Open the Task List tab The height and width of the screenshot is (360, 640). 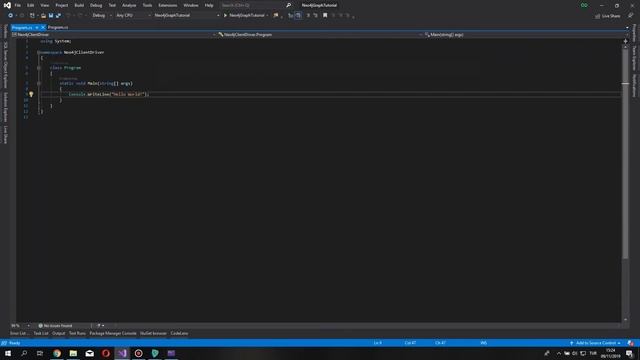[41, 333]
